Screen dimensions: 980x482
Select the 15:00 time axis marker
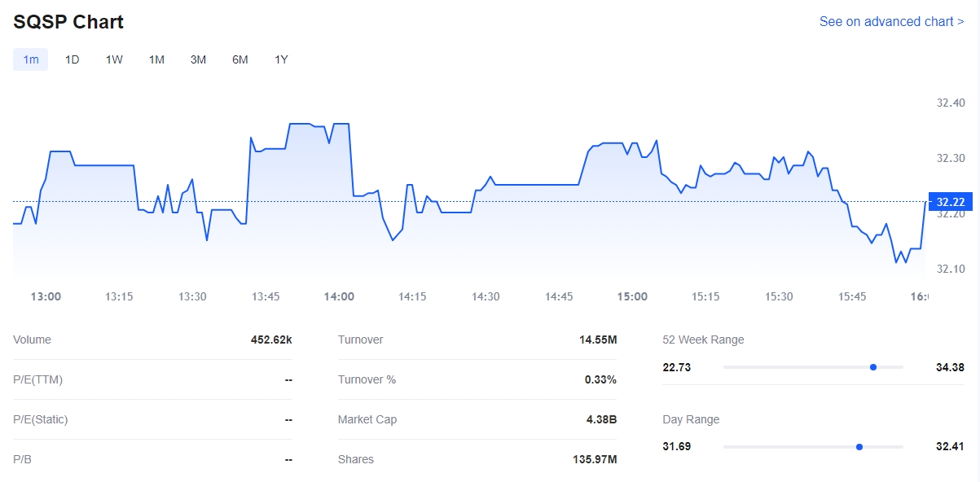click(x=632, y=296)
